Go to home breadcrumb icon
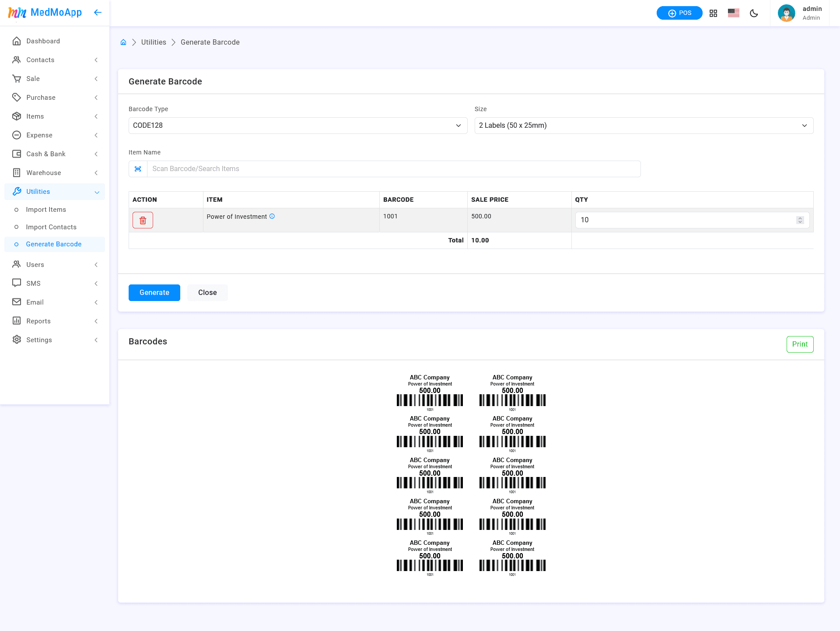 [123, 42]
